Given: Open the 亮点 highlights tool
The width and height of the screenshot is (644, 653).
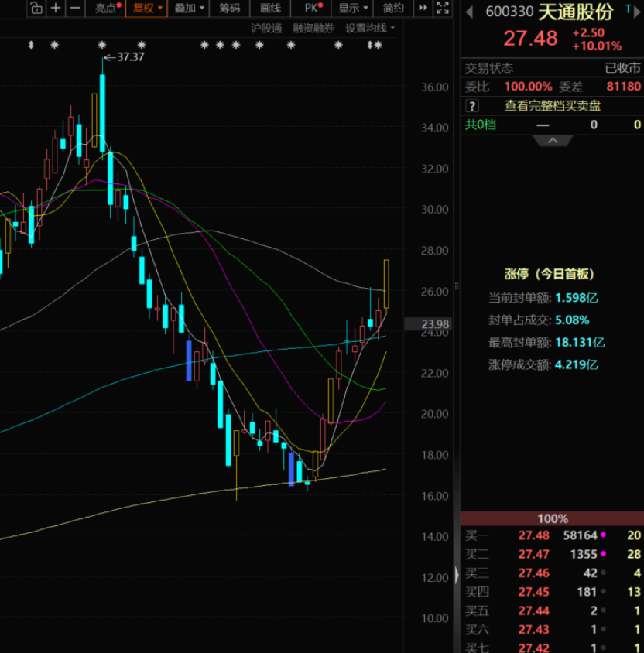Looking at the screenshot, I should [x=106, y=8].
